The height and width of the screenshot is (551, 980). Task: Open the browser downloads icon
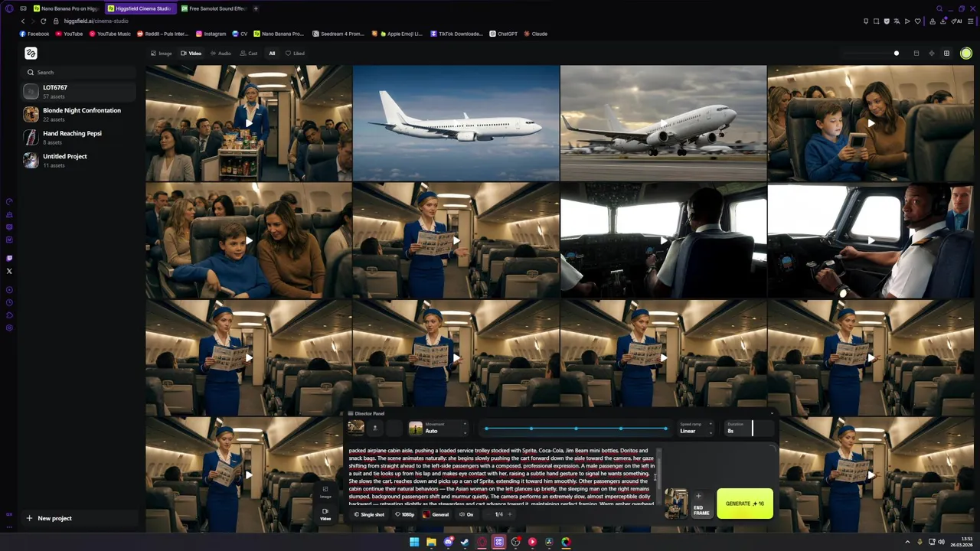pos(942,21)
